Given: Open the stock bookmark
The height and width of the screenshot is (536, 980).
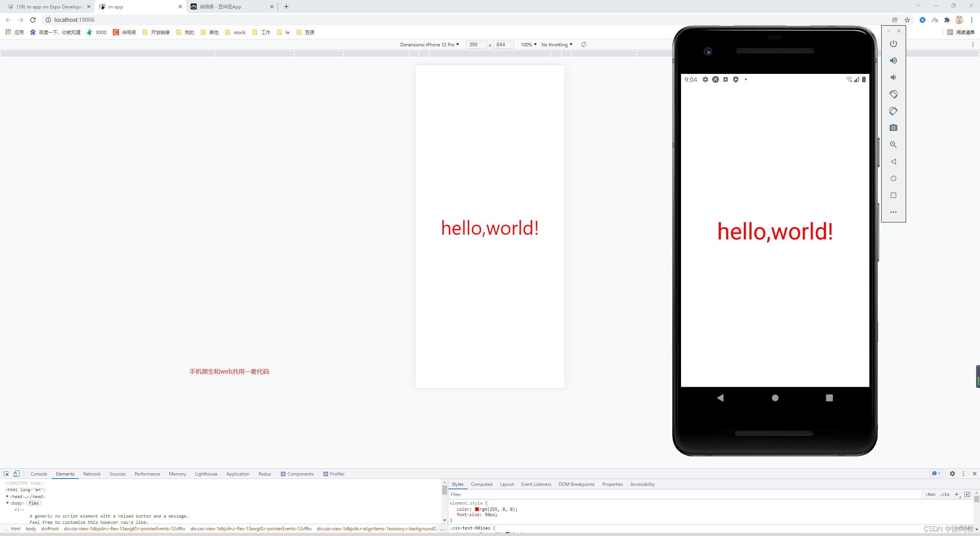Looking at the screenshot, I should (235, 32).
